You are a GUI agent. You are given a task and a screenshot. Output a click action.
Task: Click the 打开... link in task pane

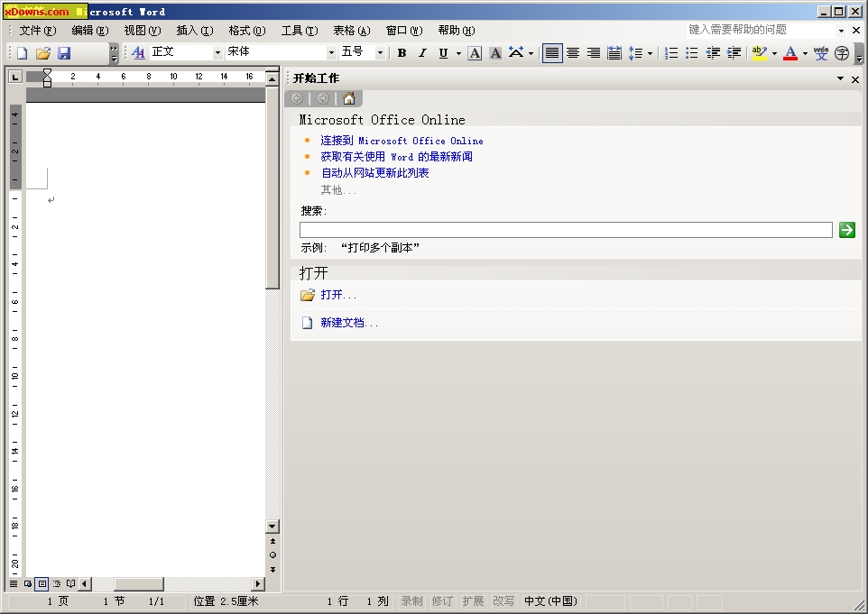coord(338,295)
